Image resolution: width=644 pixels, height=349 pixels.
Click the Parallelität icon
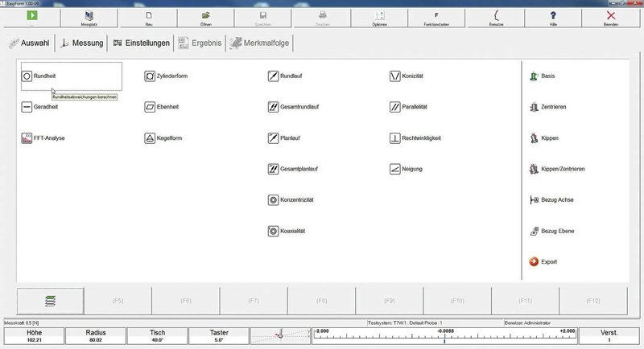tap(394, 107)
